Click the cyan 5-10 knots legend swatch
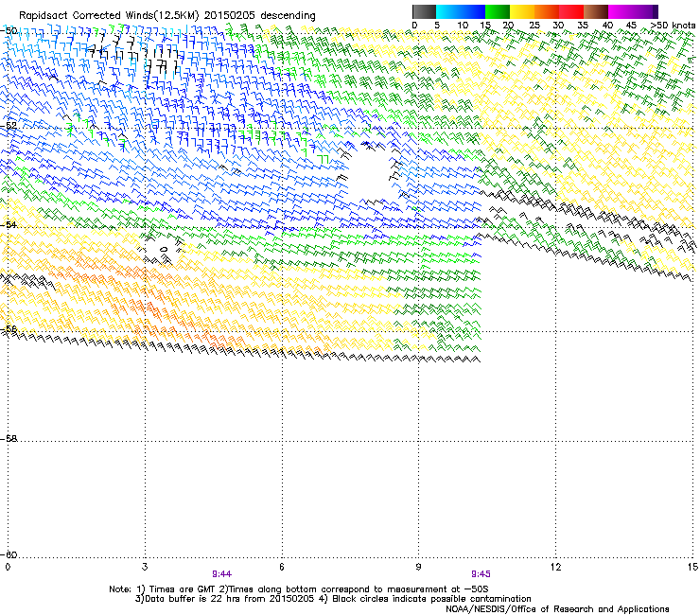This screenshot has height=615, width=700. pos(448,11)
